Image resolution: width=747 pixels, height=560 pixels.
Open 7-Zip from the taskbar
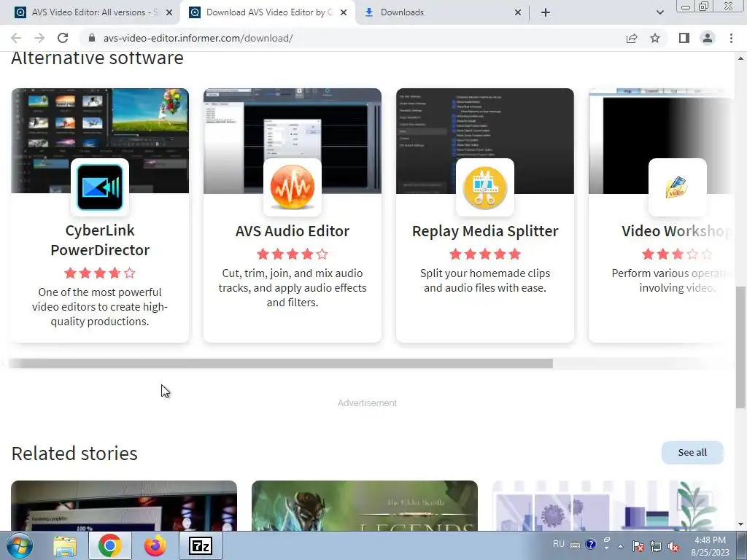pyautogui.click(x=201, y=545)
